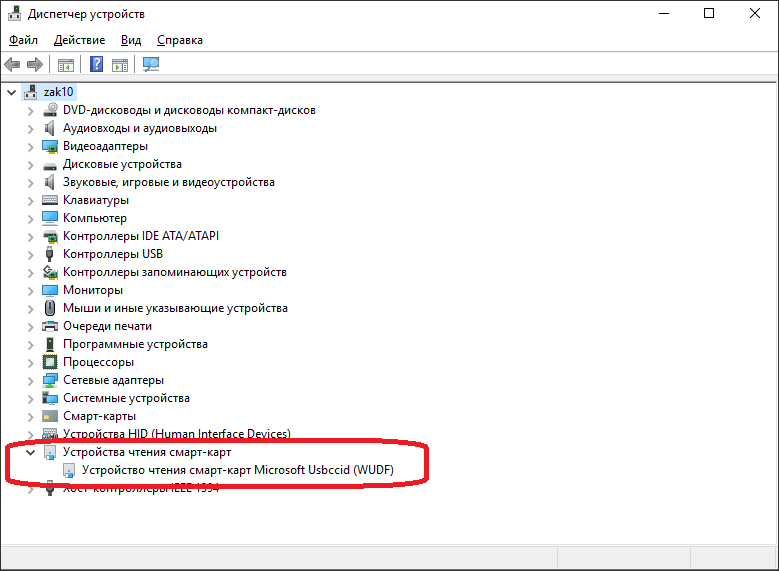Screen dimensions: 779x571
Task: Open the Действие menu
Action: coord(79,40)
